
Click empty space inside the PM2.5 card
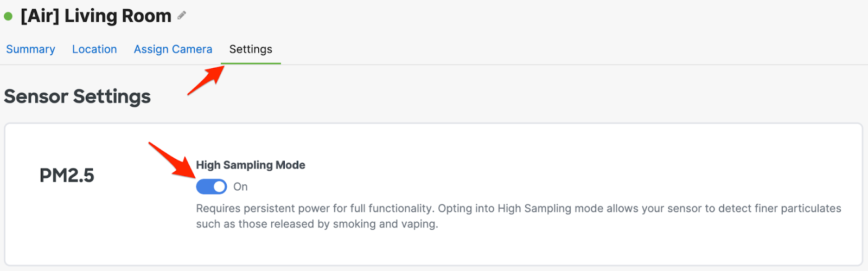click(x=542, y=157)
